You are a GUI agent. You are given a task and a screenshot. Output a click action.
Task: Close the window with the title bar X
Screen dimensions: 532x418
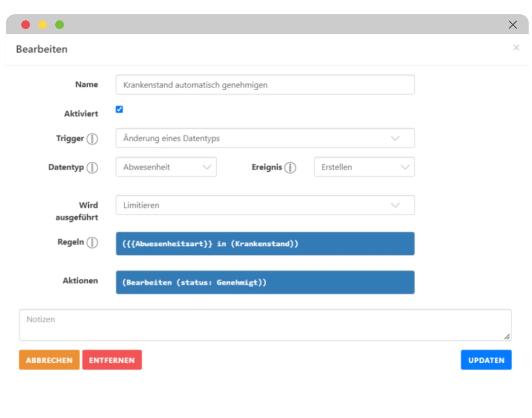tap(513, 25)
